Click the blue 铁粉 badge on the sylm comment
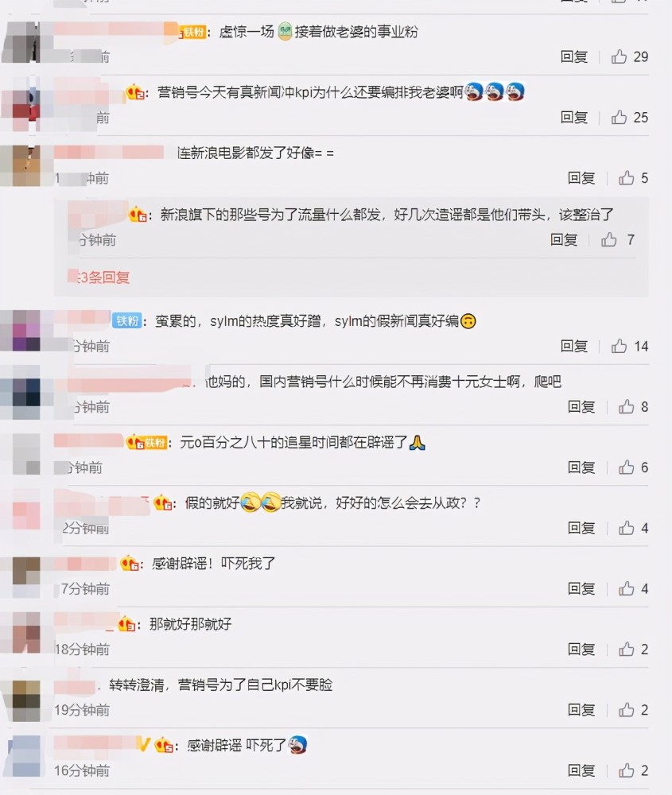Viewport: 672px width, 795px height. click(126, 320)
